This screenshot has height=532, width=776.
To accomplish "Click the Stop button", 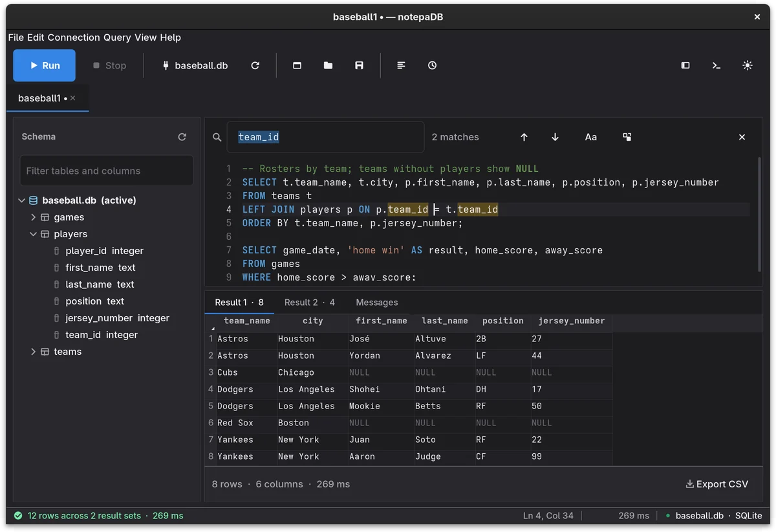I will pyautogui.click(x=109, y=65).
